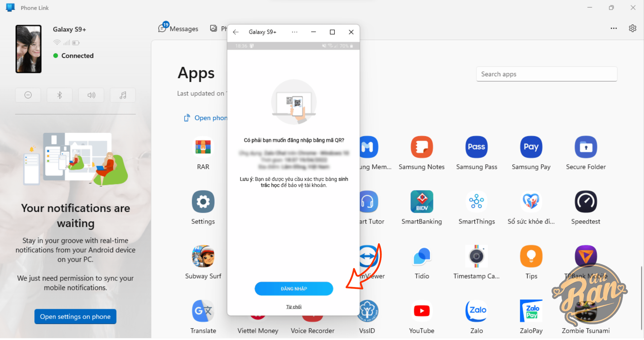Launch the phone Settings app

point(203,202)
